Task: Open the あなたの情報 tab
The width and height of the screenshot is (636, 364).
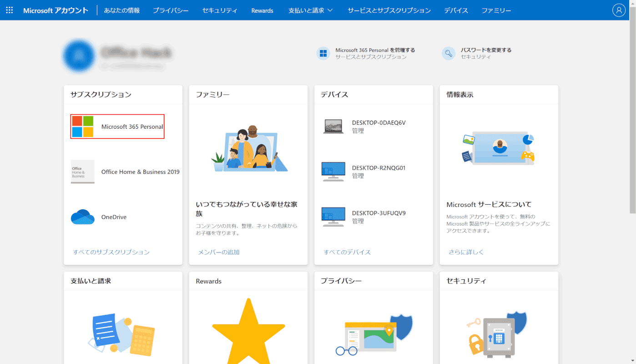Action: coord(122,10)
